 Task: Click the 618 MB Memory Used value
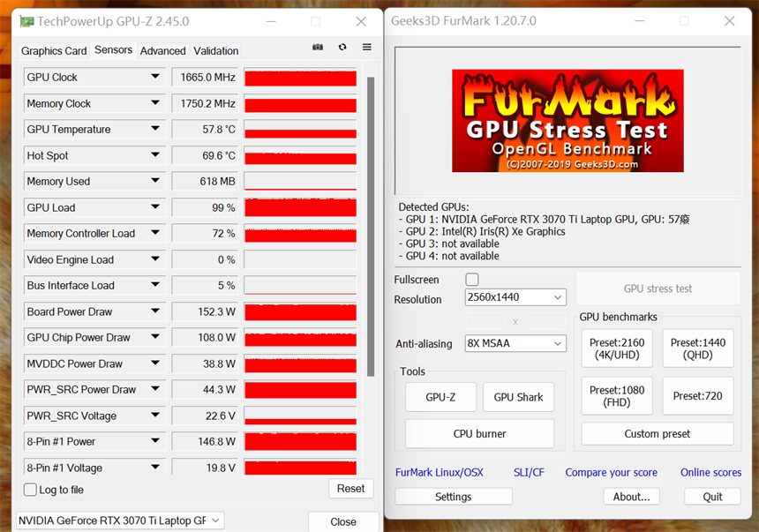tap(206, 182)
